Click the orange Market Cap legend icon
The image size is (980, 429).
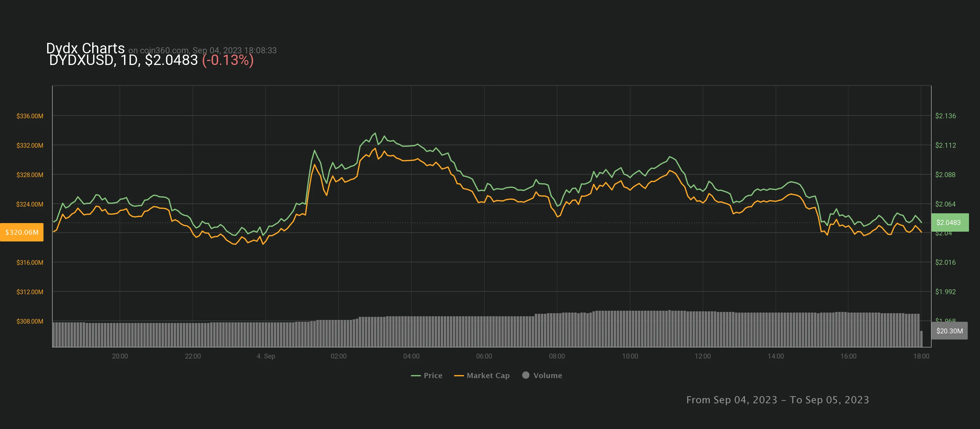coord(459,376)
